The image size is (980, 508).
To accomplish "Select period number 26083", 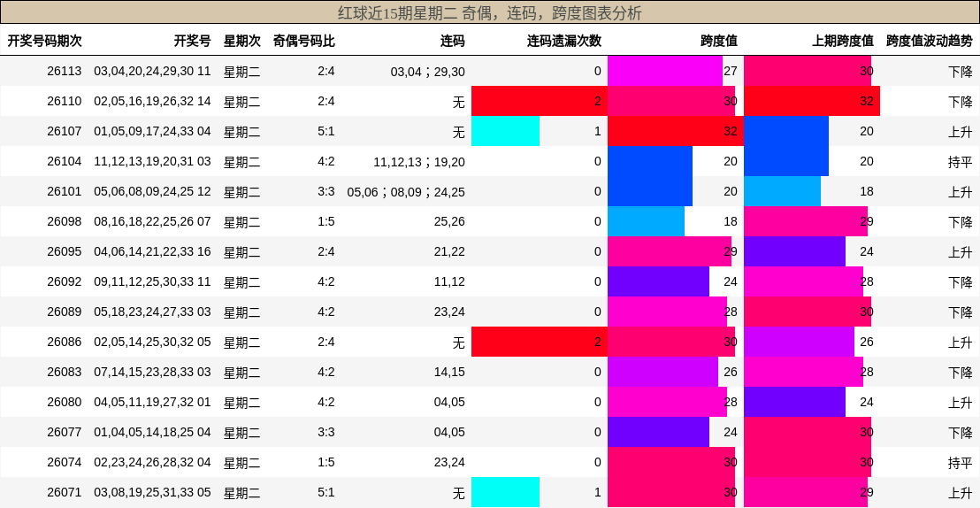I will [x=65, y=372].
